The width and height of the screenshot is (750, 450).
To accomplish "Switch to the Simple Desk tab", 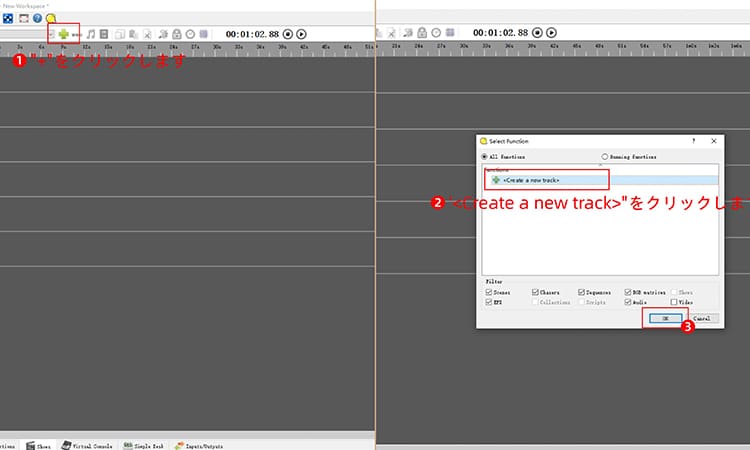I will tap(143, 446).
